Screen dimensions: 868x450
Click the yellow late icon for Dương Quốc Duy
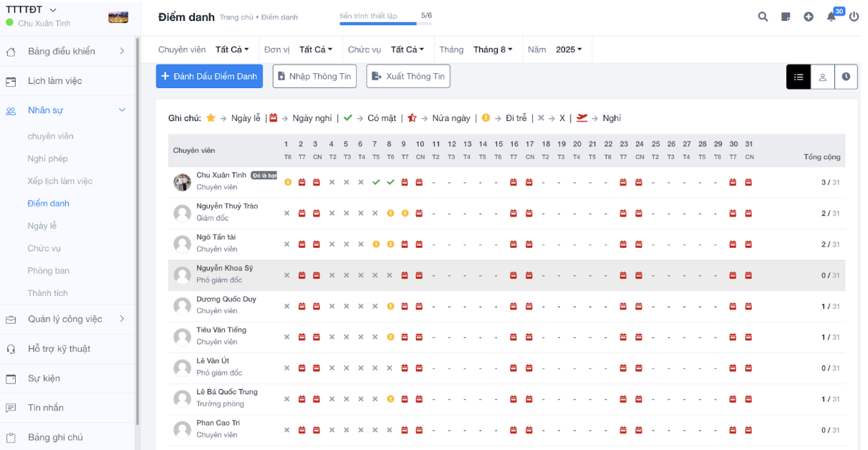coord(390,306)
